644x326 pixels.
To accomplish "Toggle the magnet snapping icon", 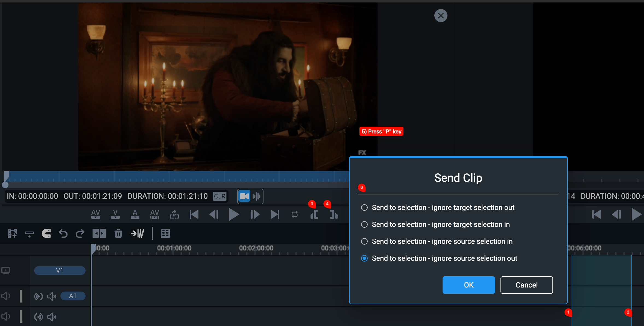I will click(46, 233).
